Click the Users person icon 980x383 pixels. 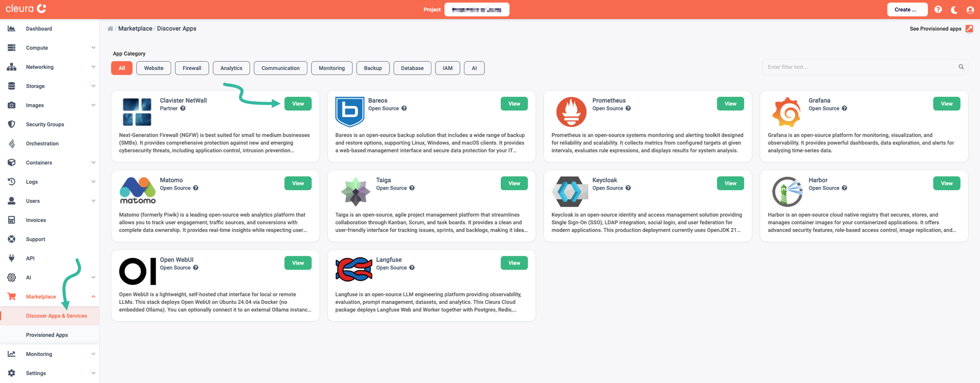11,201
